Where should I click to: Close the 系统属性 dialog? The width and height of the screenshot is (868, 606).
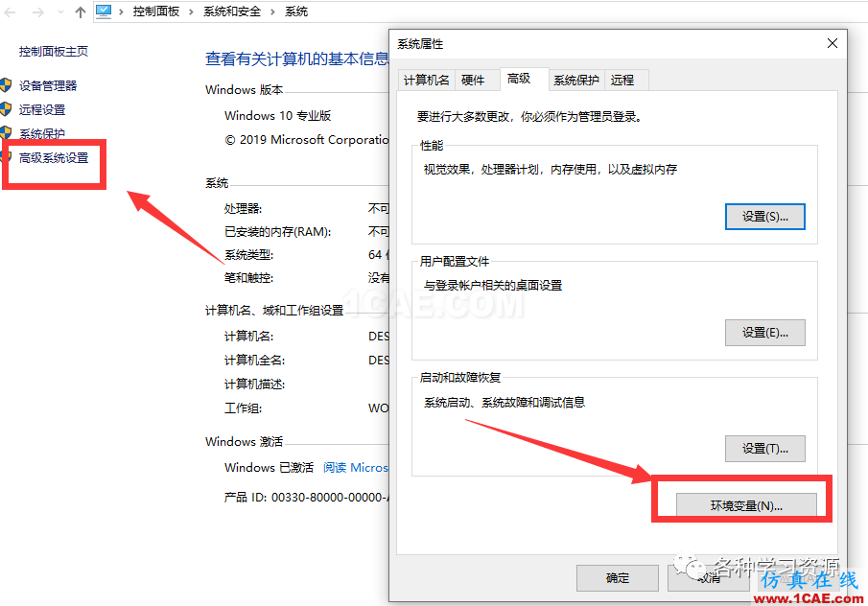coord(832,43)
